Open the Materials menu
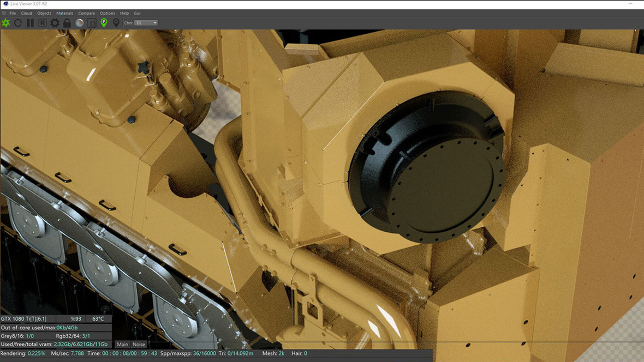644x362 pixels. tap(64, 13)
